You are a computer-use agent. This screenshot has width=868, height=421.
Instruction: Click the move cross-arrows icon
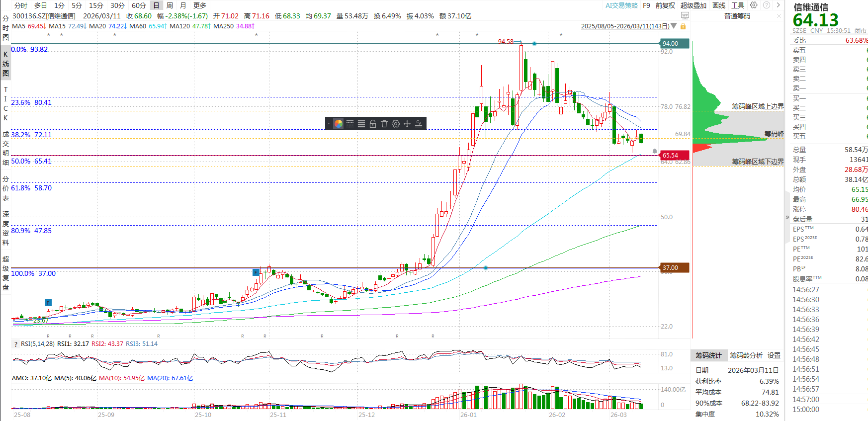(407, 124)
